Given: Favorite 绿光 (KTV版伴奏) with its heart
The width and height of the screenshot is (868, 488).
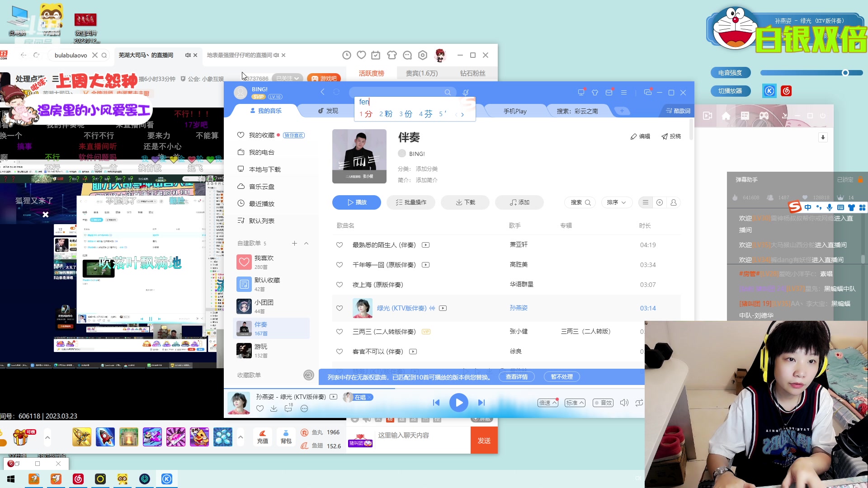Looking at the screenshot, I should pyautogui.click(x=340, y=308).
